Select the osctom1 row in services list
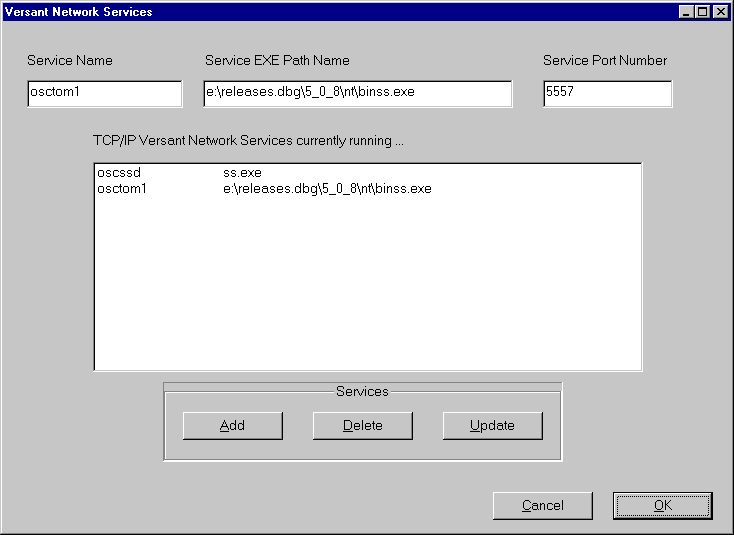This screenshot has height=535, width=734. (367, 189)
